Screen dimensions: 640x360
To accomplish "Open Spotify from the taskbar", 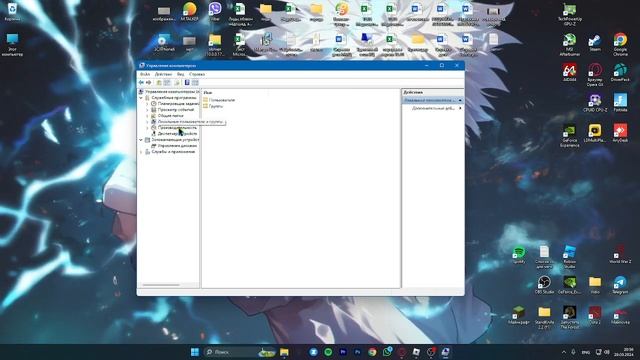I will [x=328, y=352].
